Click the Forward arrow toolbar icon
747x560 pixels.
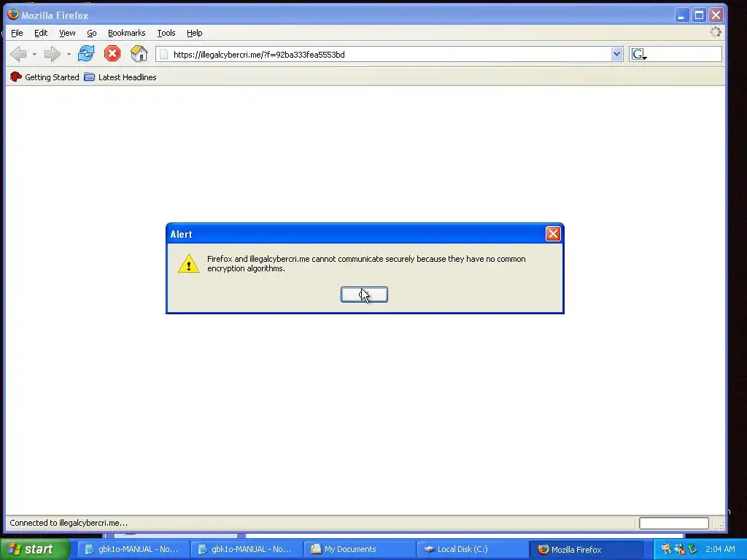pos(52,54)
